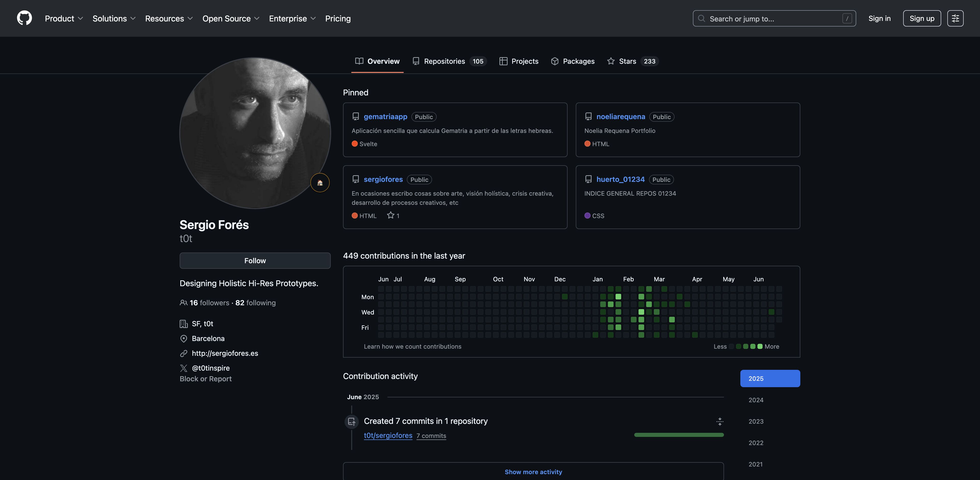Click Block or Report

pyautogui.click(x=205, y=378)
